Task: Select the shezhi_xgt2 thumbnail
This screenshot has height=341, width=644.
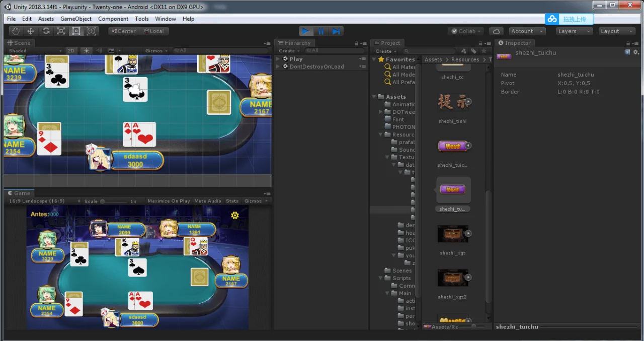Action: pyautogui.click(x=452, y=278)
